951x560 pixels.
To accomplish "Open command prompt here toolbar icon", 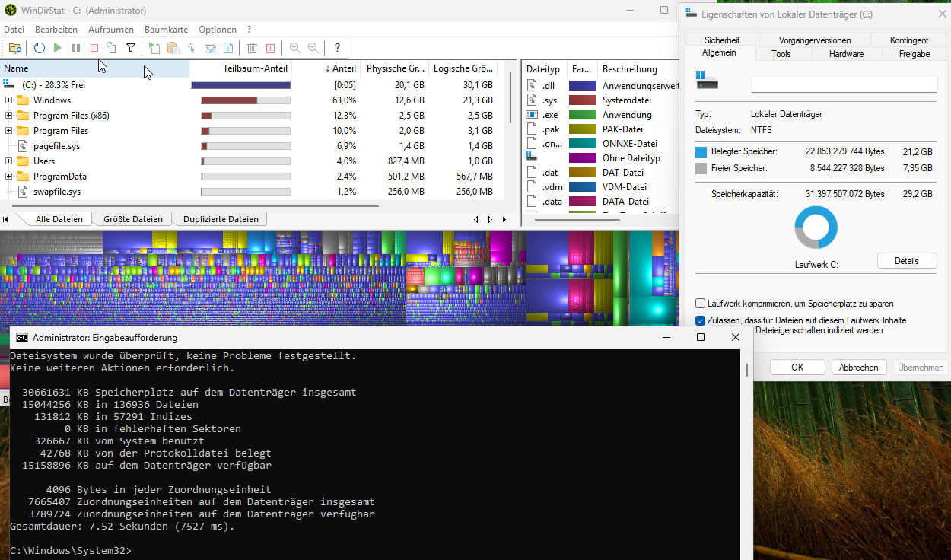I will pyautogui.click(x=210, y=48).
